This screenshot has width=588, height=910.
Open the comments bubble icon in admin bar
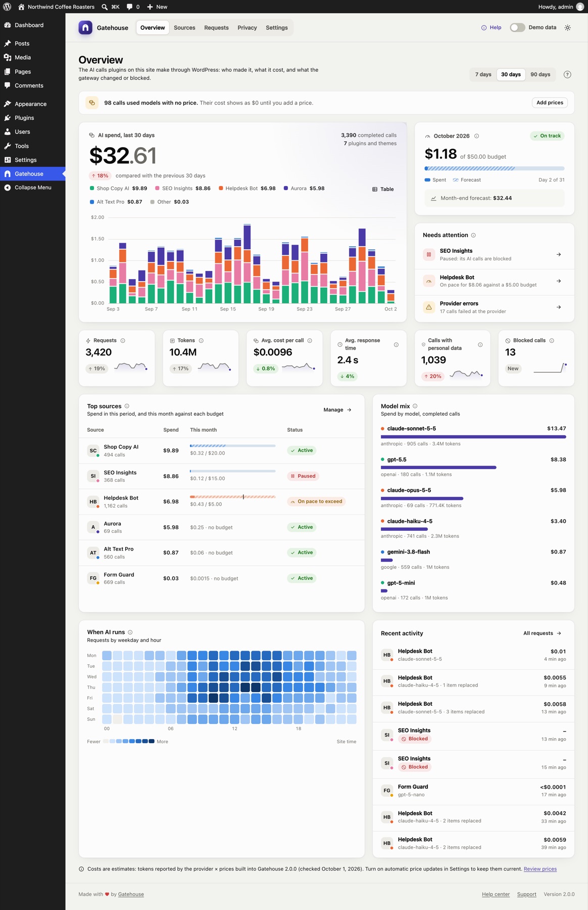[x=130, y=7]
